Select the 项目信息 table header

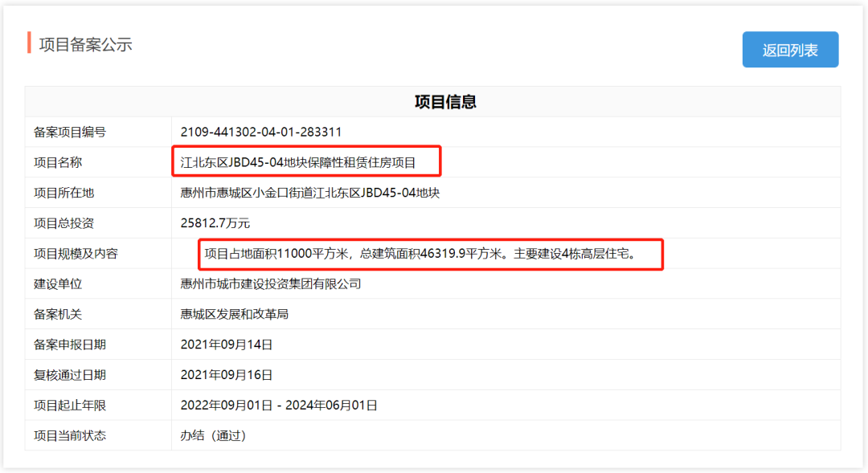click(445, 102)
